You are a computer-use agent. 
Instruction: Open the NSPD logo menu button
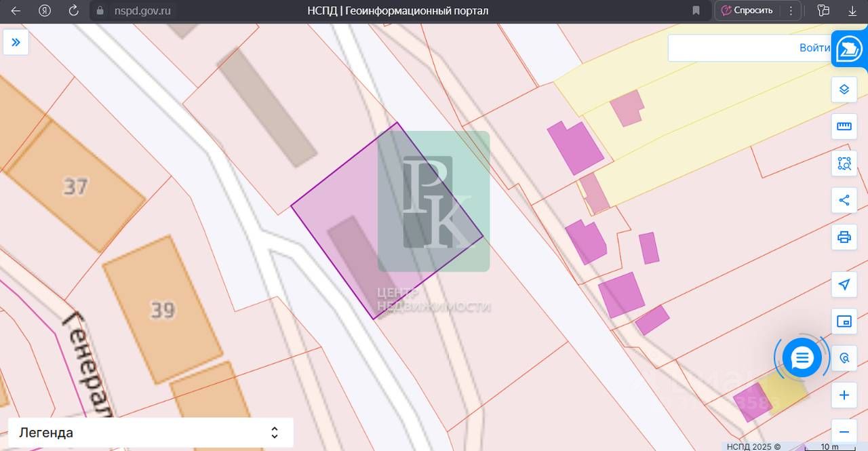point(849,50)
